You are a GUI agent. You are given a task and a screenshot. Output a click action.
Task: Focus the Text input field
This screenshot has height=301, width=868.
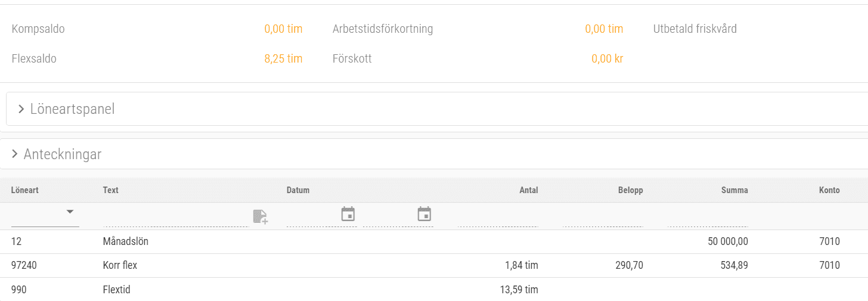tap(175, 218)
